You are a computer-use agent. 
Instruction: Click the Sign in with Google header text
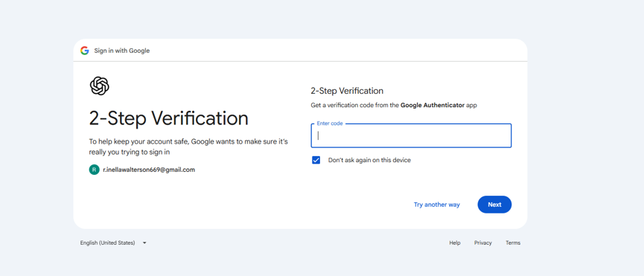tap(122, 51)
